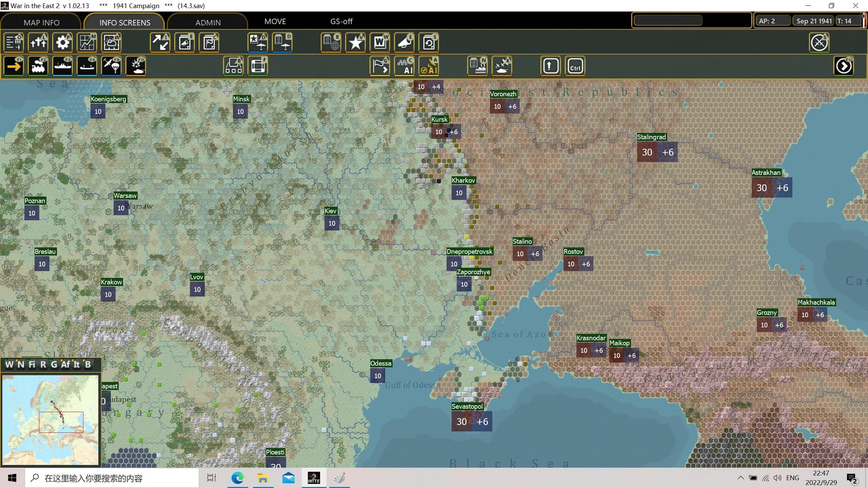
Task: Click the Kiev city label
Action: [330, 211]
